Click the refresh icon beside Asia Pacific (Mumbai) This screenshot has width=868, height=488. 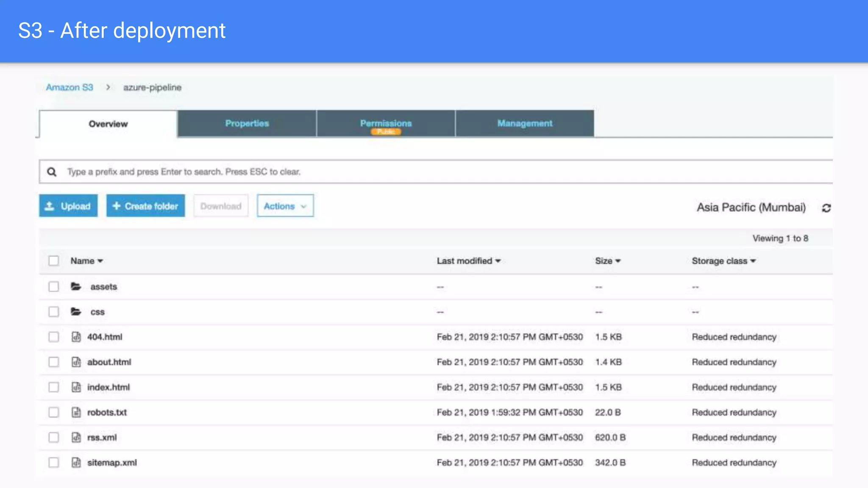826,208
